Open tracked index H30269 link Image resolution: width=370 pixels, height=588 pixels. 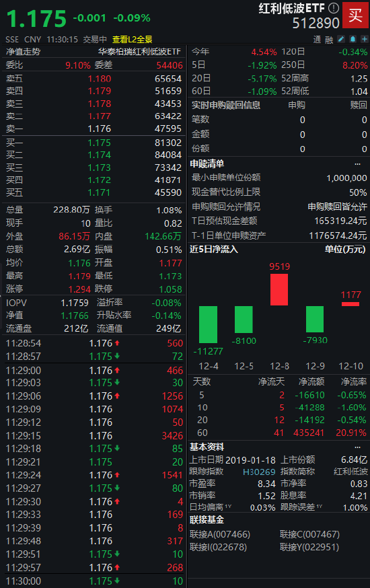pyautogui.click(x=259, y=472)
